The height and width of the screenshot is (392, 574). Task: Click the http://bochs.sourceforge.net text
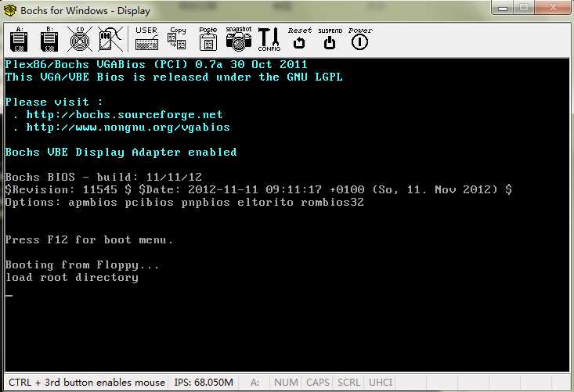coord(125,115)
